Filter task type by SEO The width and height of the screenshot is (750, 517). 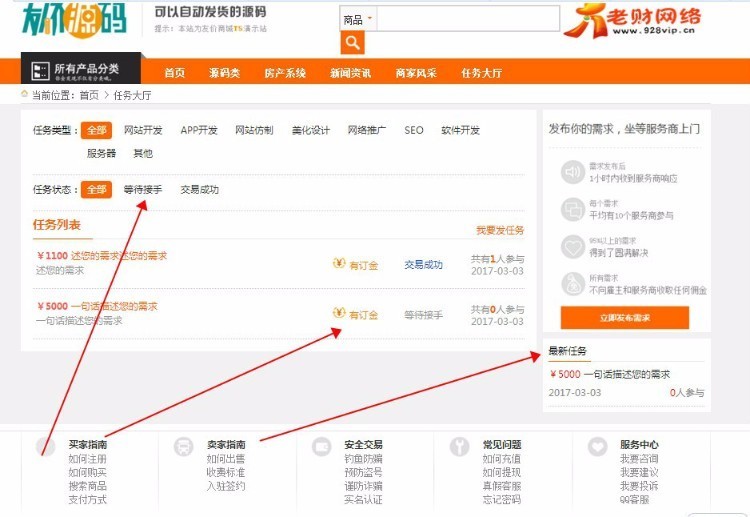pos(414,130)
